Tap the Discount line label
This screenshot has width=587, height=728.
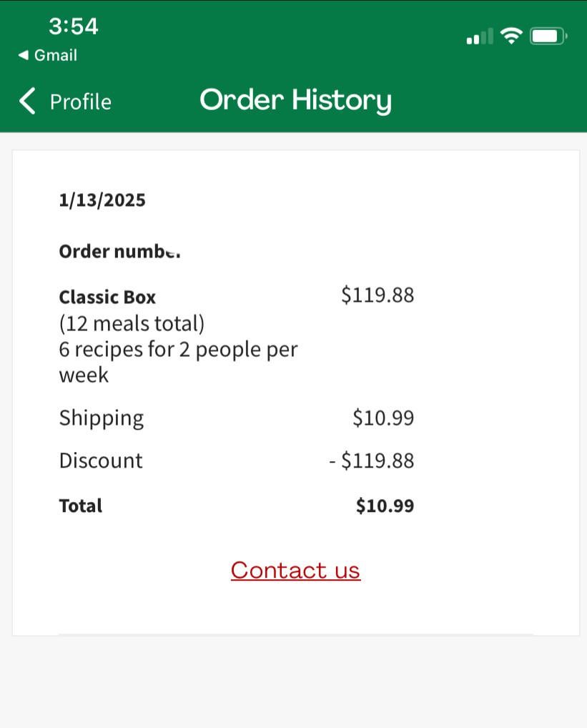[101, 461]
